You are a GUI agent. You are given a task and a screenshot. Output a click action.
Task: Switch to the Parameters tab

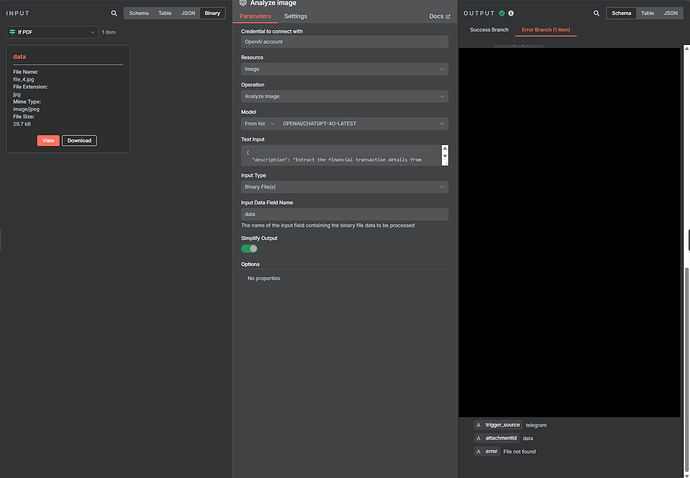255,16
